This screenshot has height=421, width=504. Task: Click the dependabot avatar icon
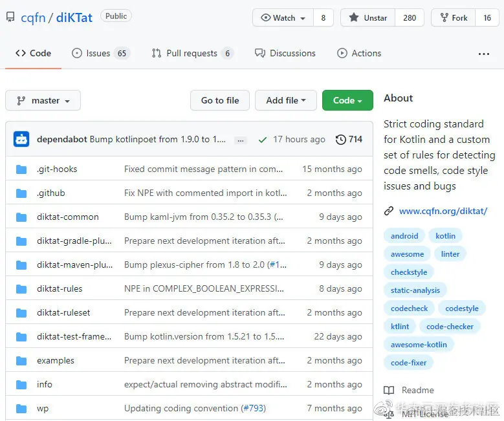(x=21, y=139)
